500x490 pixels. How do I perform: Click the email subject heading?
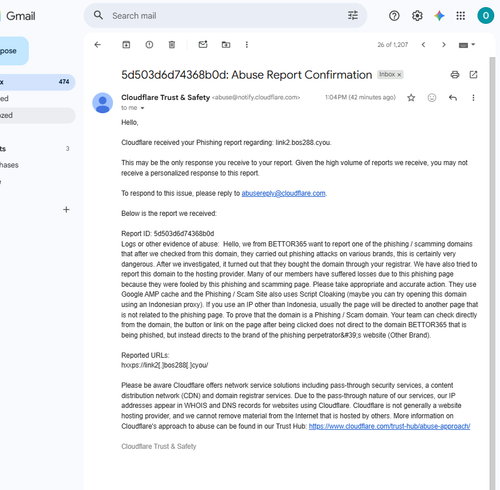(x=247, y=75)
